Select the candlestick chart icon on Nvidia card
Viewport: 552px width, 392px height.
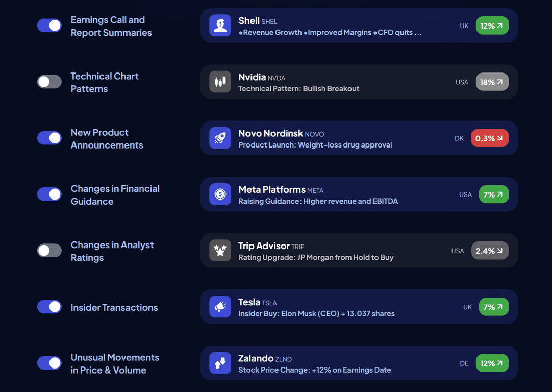coord(220,82)
